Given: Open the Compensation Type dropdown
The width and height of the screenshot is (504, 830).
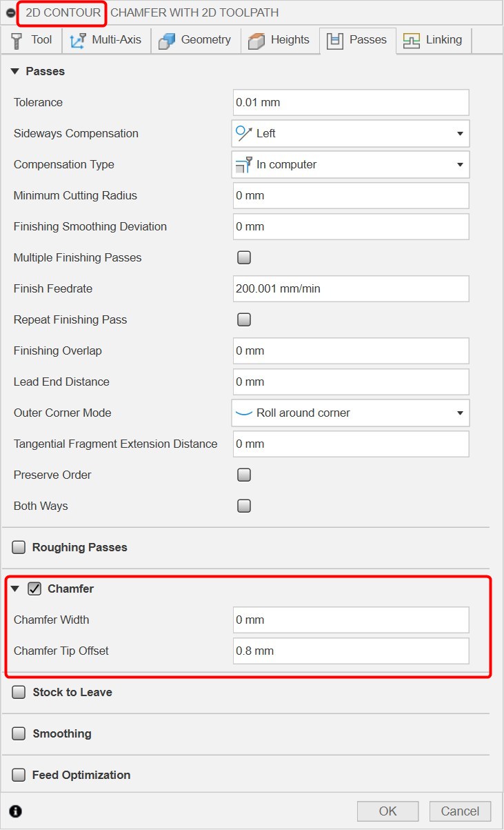Looking at the screenshot, I should (x=350, y=164).
